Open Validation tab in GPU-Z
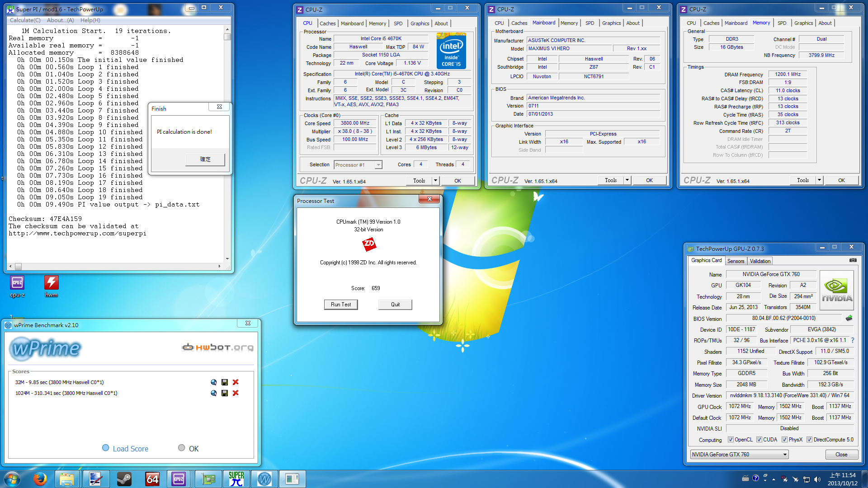868x488 pixels. [x=760, y=261]
